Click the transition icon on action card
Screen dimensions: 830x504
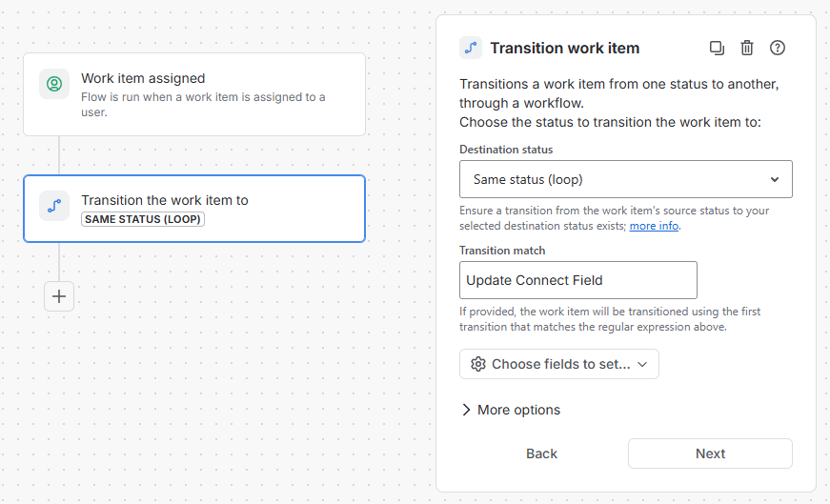[x=54, y=206]
